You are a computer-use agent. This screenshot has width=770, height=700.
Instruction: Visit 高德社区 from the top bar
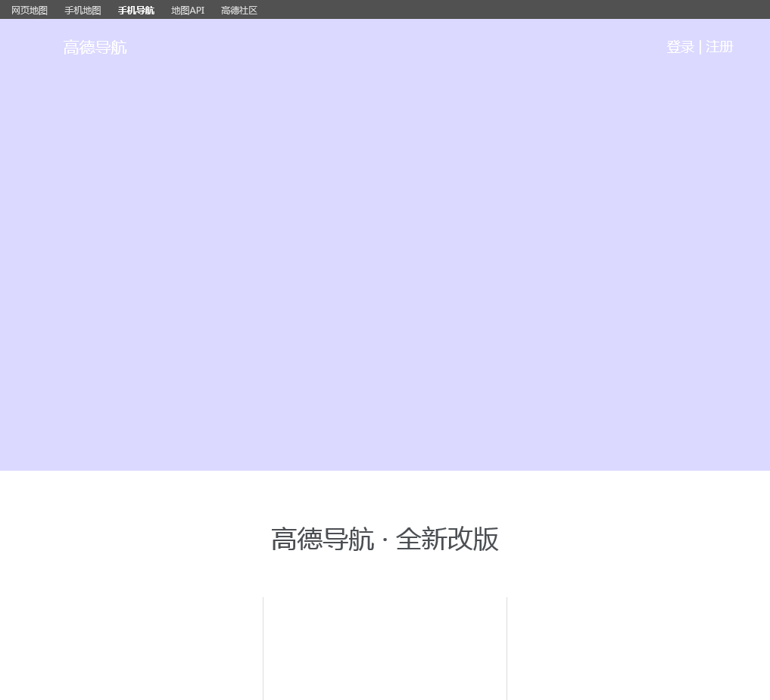pyautogui.click(x=239, y=11)
